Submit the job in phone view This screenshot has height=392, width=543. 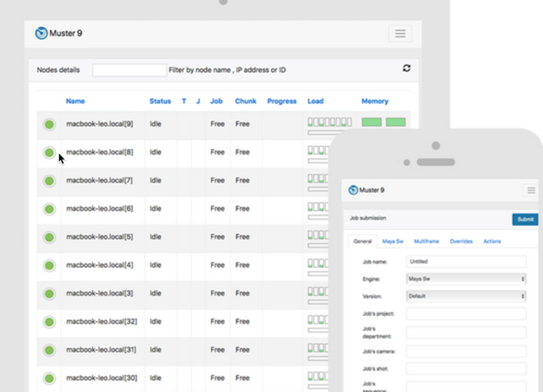click(525, 219)
